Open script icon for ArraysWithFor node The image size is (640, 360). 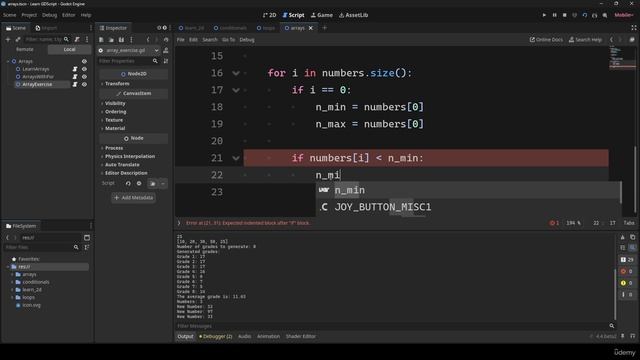75,76
